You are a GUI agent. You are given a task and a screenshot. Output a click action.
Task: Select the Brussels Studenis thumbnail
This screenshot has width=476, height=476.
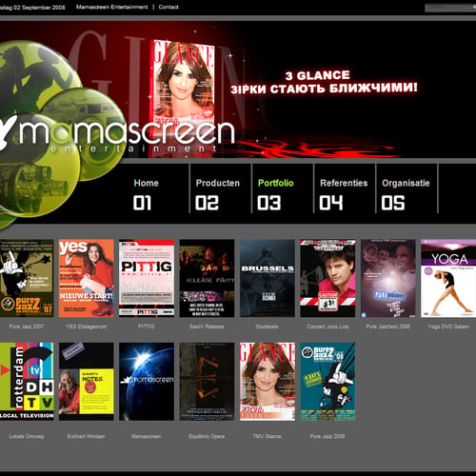pos(268,278)
